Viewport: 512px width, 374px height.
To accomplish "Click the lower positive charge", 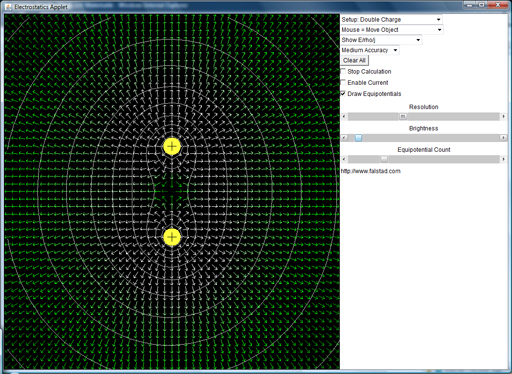I will tap(172, 237).
